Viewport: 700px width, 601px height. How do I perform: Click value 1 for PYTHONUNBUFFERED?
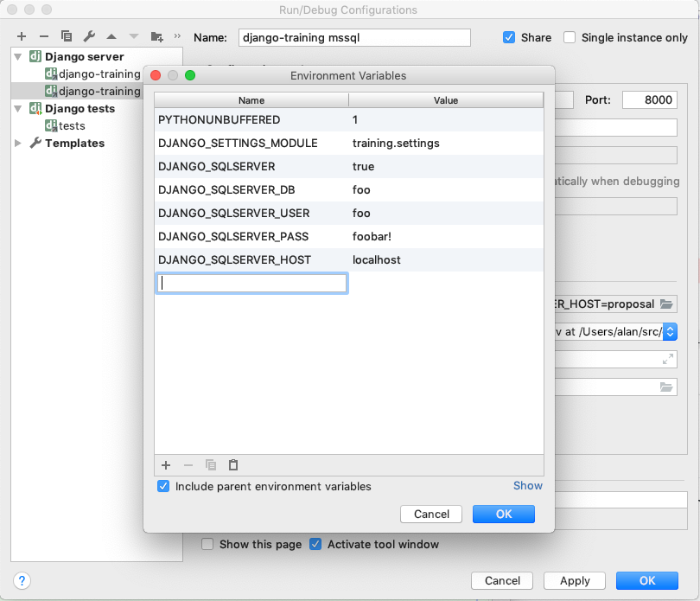click(x=446, y=119)
